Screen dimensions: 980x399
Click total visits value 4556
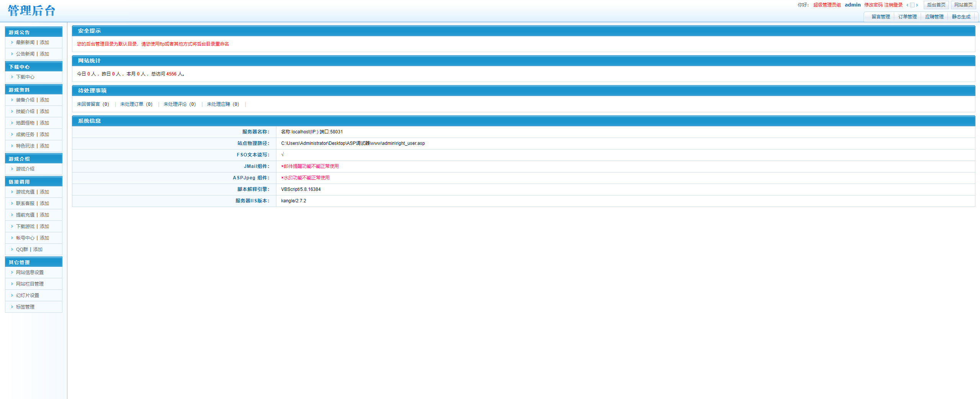171,74
